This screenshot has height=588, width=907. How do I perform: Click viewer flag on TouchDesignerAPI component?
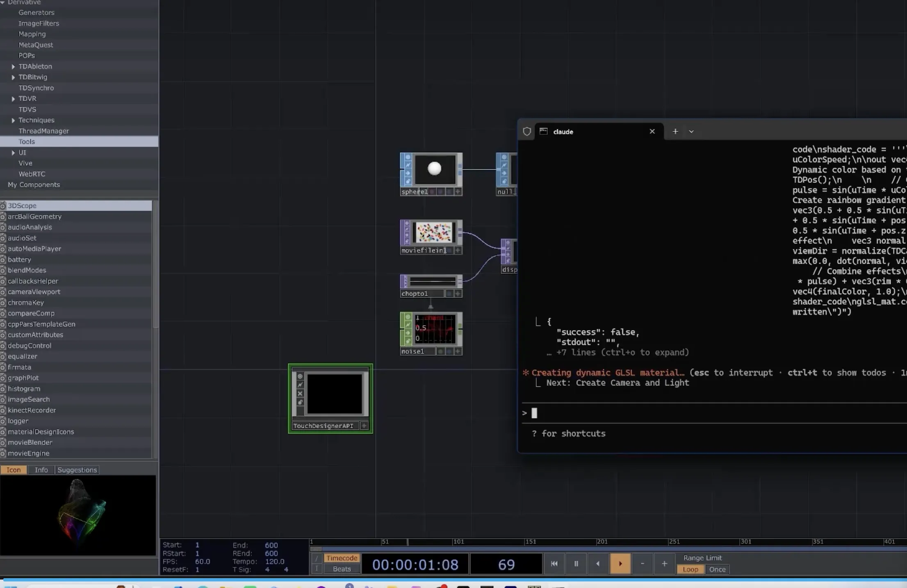pyautogui.click(x=300, y=376)
